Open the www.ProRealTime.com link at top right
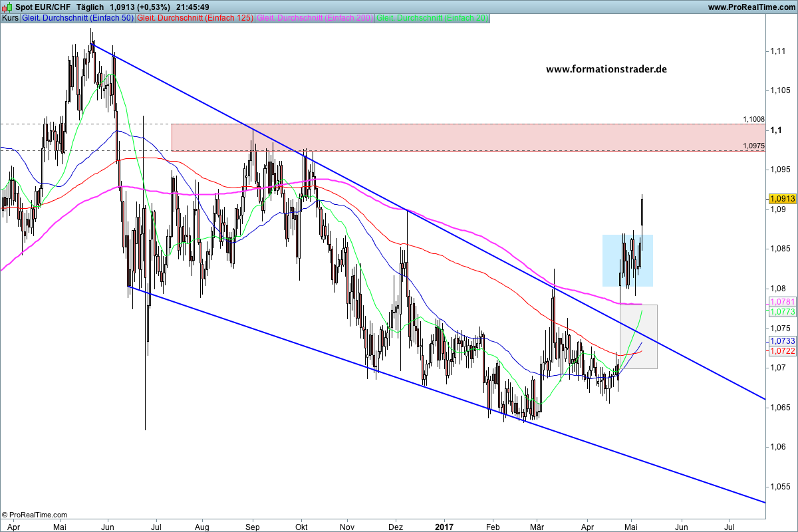 click(751, 7)
